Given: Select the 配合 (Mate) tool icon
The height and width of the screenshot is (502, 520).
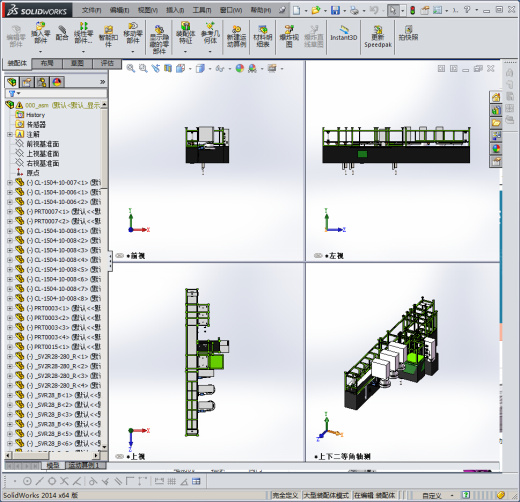Looking at the screenshot, I should click(62, 33).
